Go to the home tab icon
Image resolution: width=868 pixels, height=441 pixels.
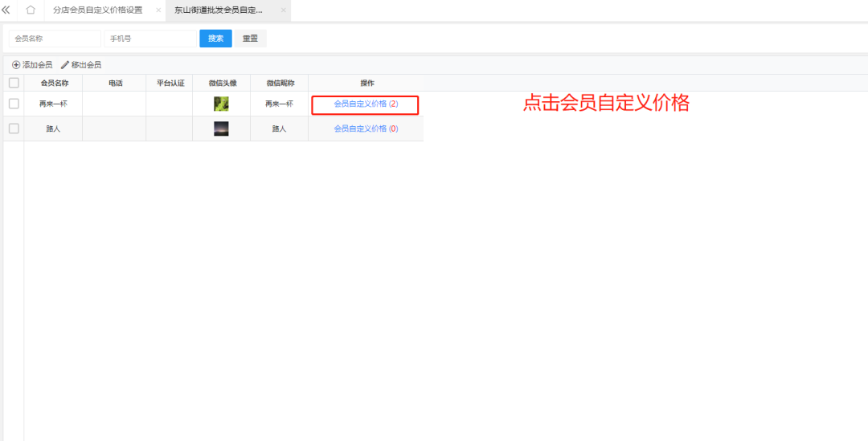click(31, 10)
